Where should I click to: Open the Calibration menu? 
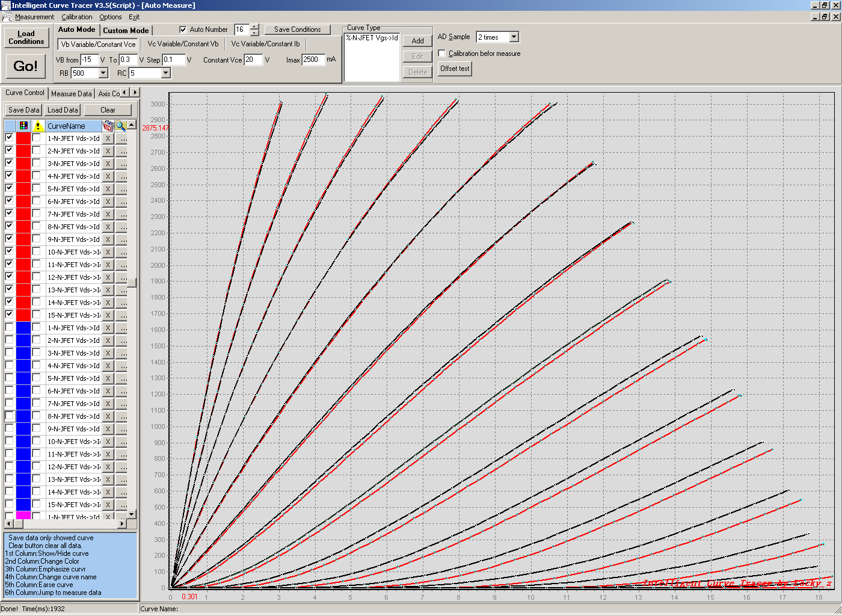tap(77, 17)
